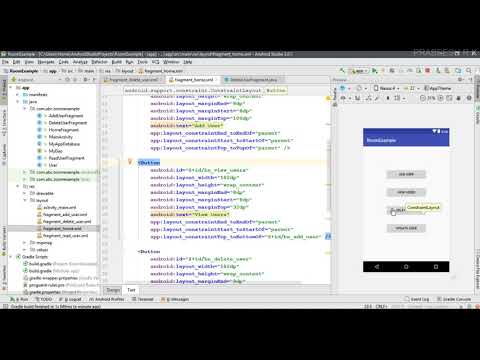The height and width of the screenshot is (360, 480).
Task: Open the File menu
Action: click(5, 62)
